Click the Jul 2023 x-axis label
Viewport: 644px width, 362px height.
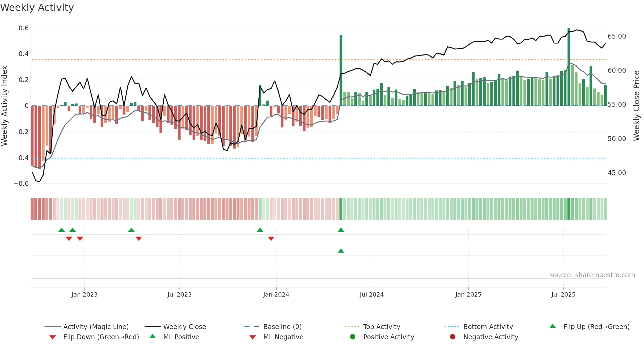coord(180,295)
